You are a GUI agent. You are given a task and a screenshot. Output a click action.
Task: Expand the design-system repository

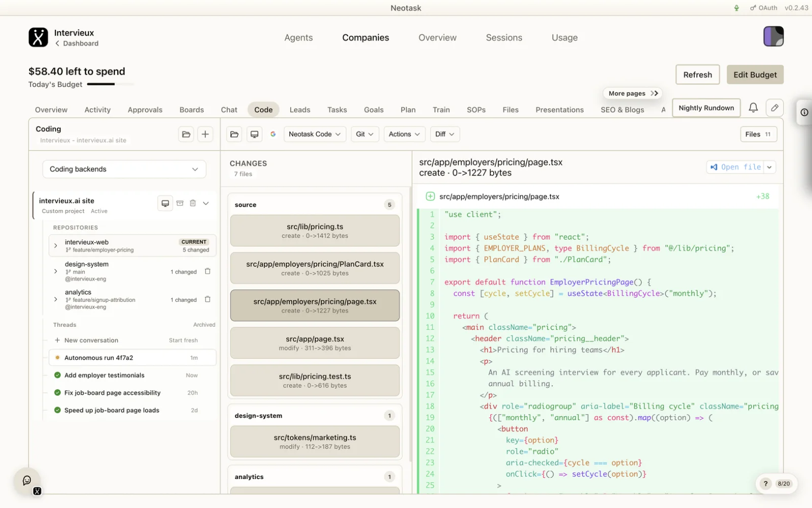(x=56, y=272)
